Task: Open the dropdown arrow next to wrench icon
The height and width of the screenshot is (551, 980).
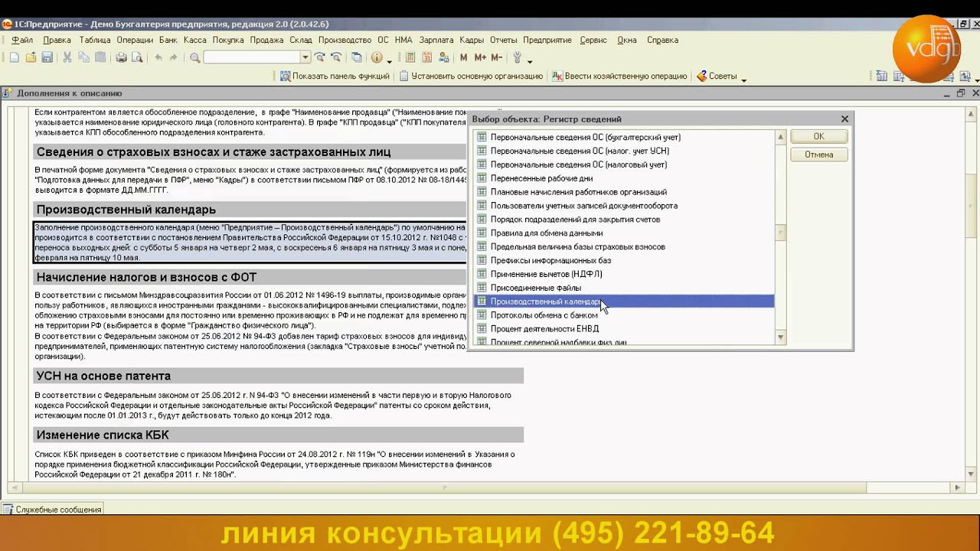Action: coord(530,60)
